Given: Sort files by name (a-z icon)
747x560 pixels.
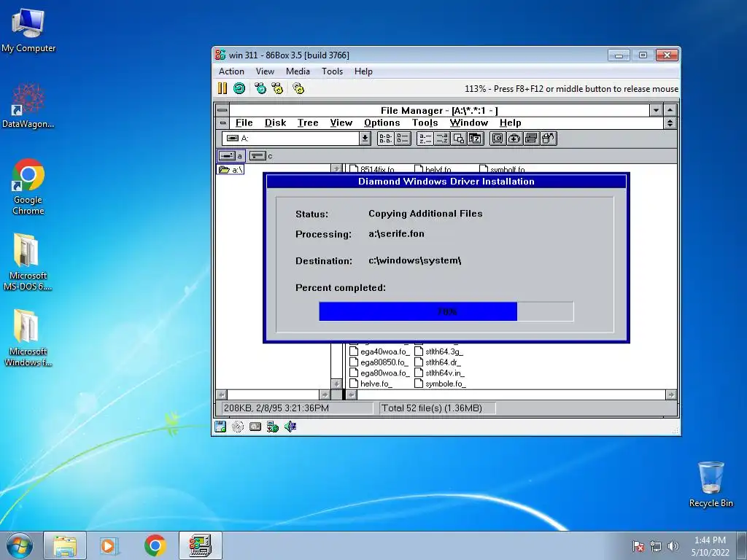Looking at the screenshot, I should [425, 139].
